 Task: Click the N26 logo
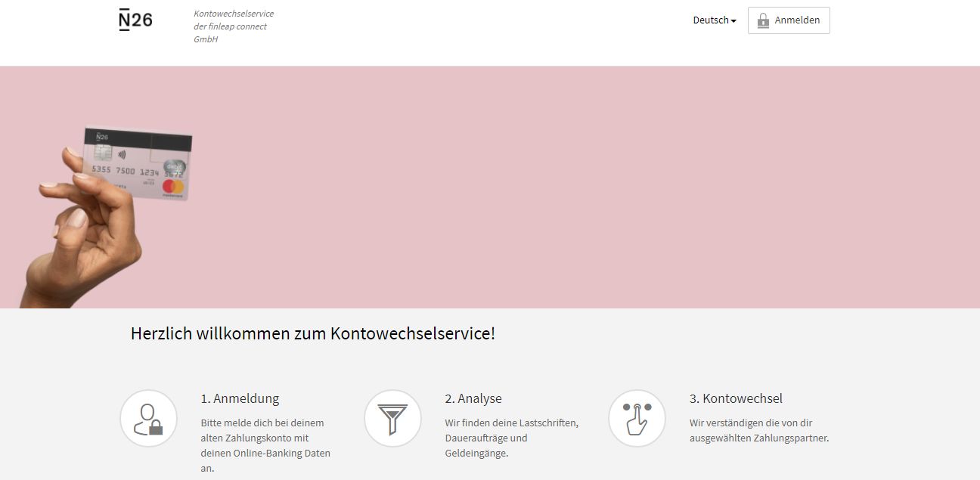click(135, 20)
